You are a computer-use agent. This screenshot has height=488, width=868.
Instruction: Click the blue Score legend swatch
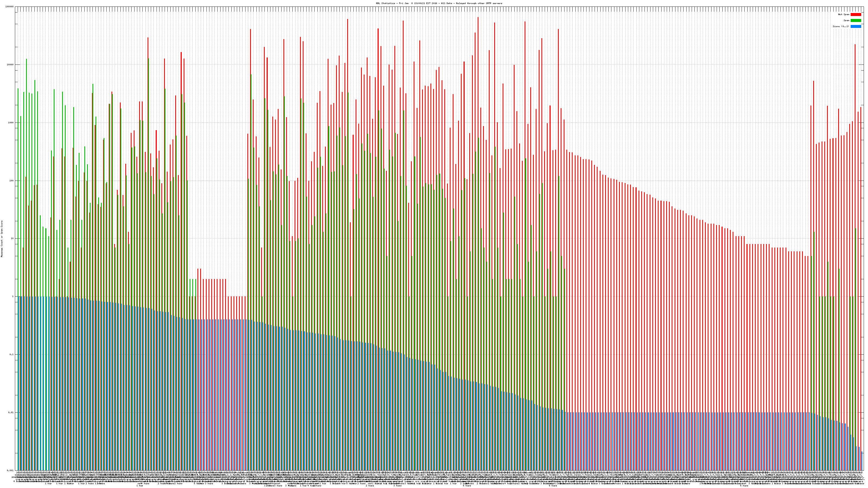856,26
